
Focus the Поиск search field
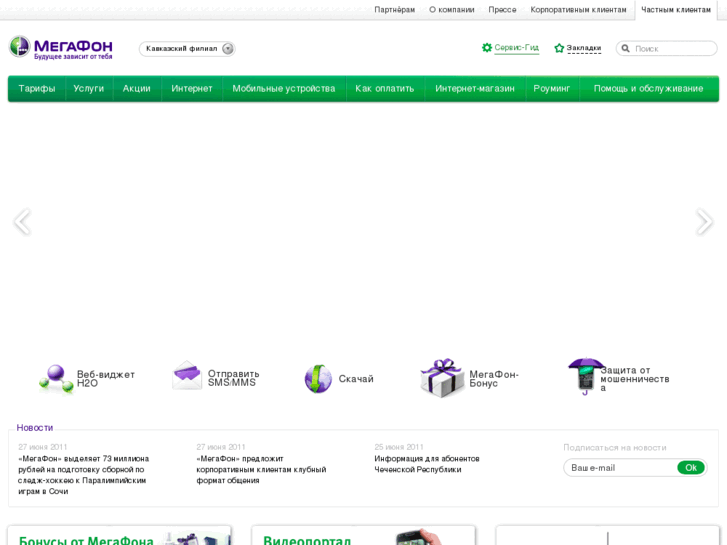pos(667,48)
